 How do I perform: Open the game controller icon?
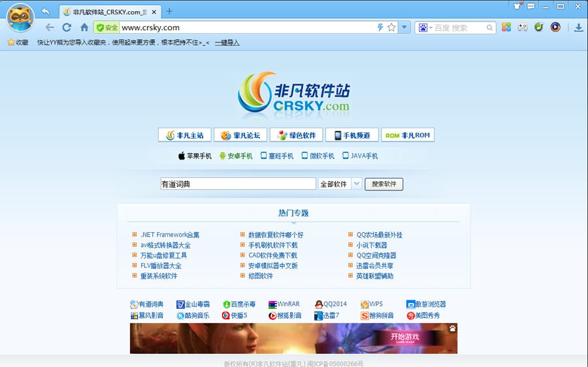tap(523, 27)
